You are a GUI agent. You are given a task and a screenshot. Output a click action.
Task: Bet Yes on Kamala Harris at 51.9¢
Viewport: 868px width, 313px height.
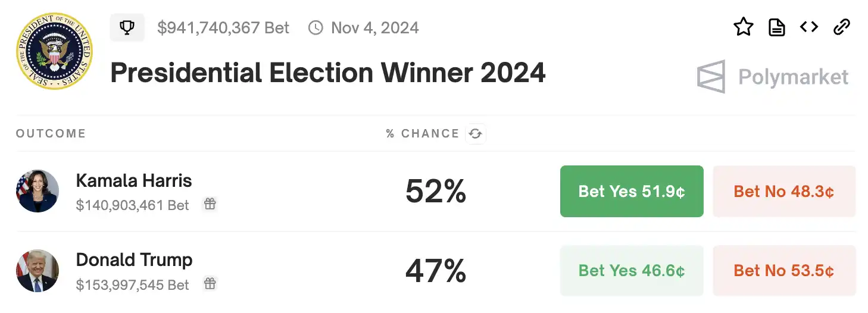tap(632, 191)
